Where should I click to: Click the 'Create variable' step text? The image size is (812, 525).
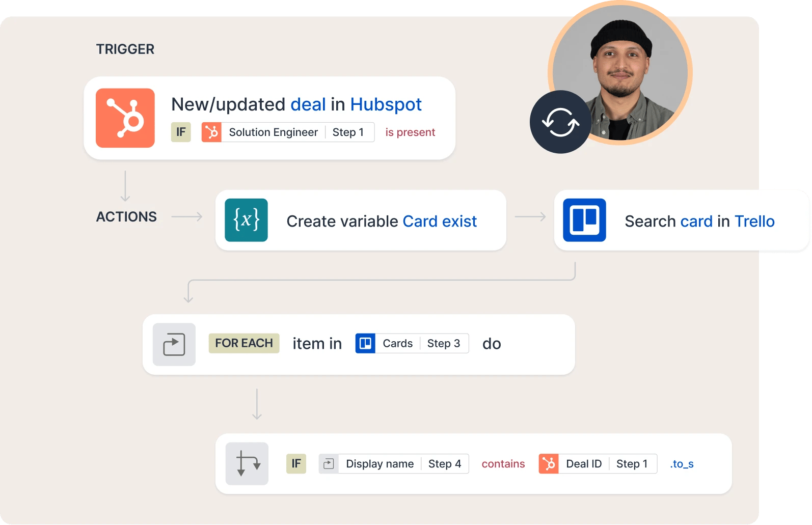coord(342,222)
